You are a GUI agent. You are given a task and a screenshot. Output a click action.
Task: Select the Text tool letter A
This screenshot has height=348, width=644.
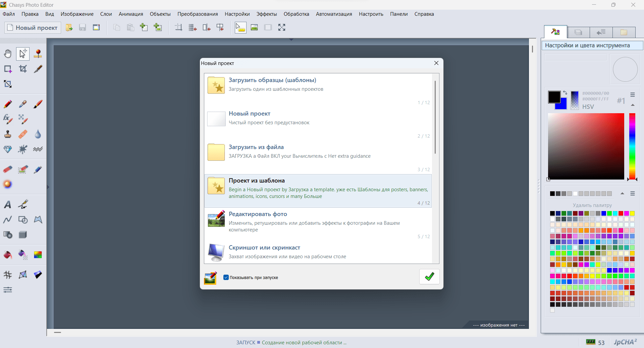tap(8, 205)
